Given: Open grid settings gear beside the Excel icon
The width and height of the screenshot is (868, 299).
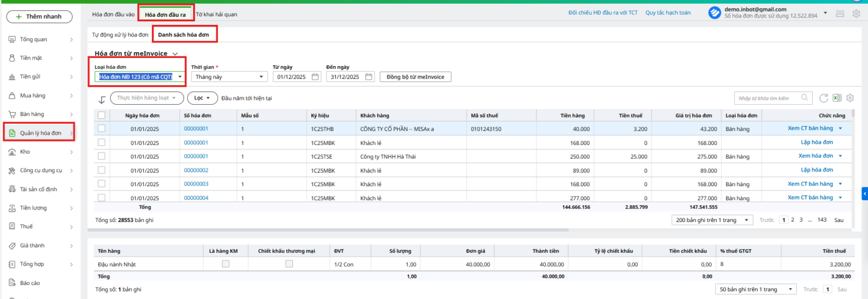Looking at the screenshot, I should [x=850, y=98].
